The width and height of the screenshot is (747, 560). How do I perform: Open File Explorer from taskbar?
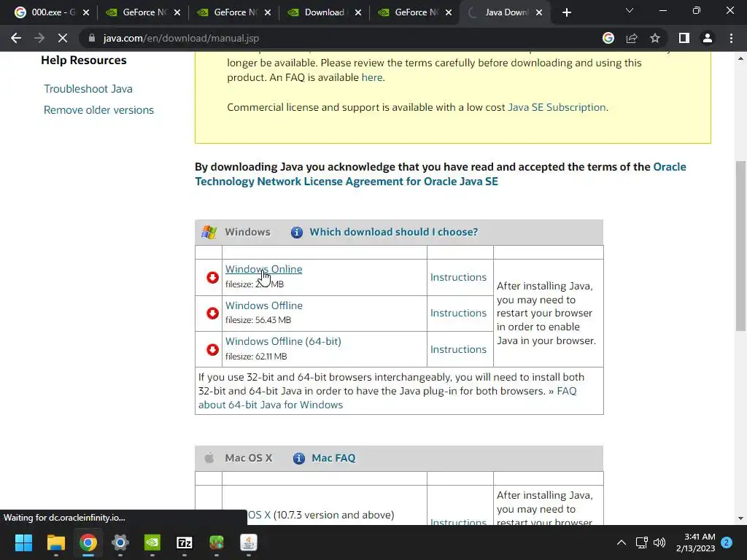click(x=55, y=542)
